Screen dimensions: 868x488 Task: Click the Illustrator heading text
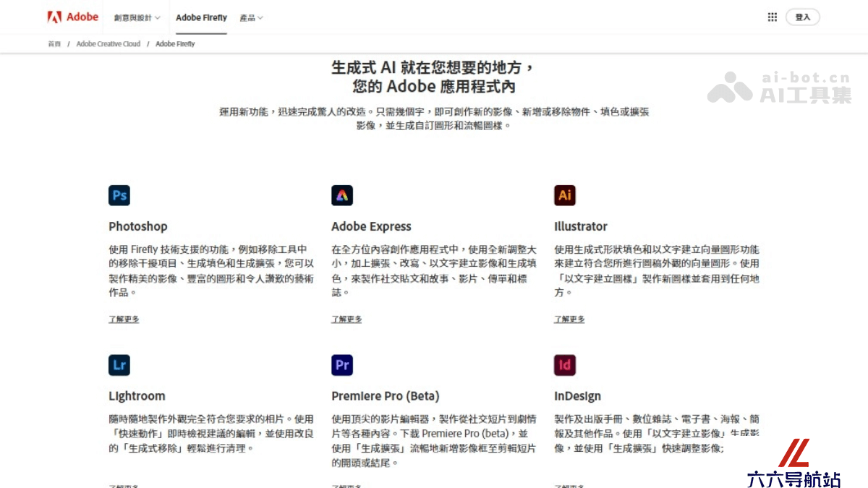[581, 226]
